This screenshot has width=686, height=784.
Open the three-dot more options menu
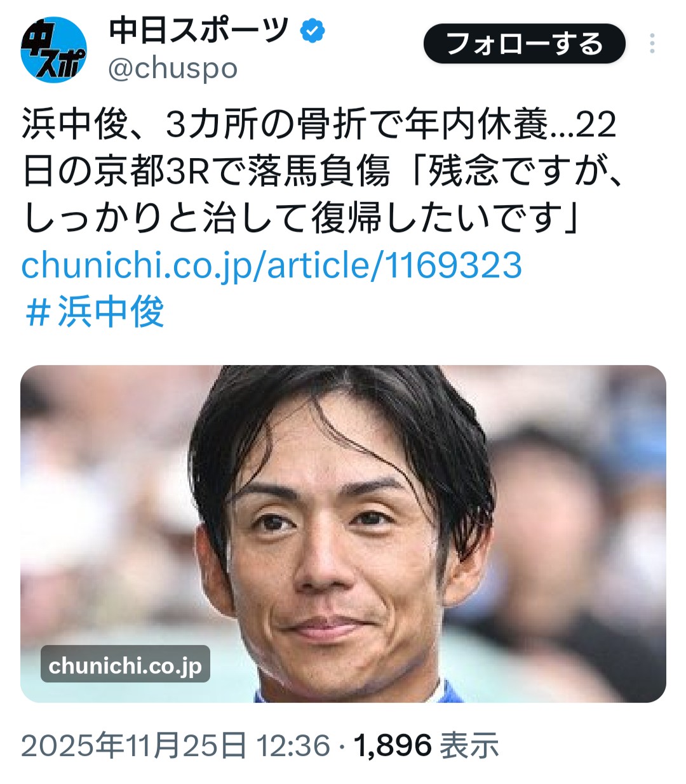tap(652, 44)
